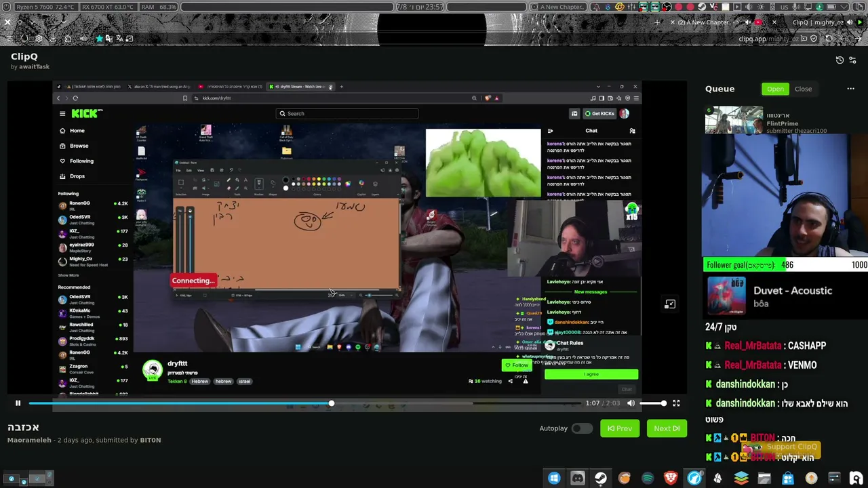This screenshot has height=488, width=868.
Task: Open the browser extensions puzzle icon
Action: pyautogui.click(x=68, y=39)
